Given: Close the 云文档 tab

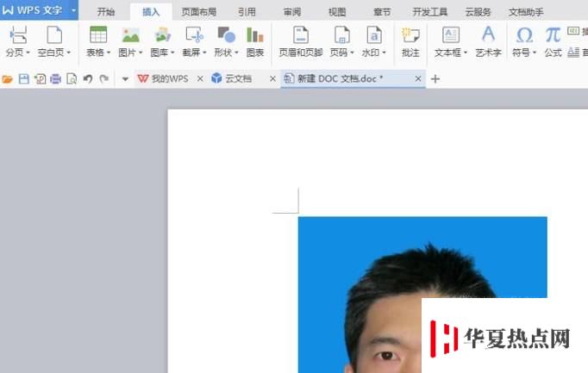Looking at the screenshot, I should (x=272, y=78).
